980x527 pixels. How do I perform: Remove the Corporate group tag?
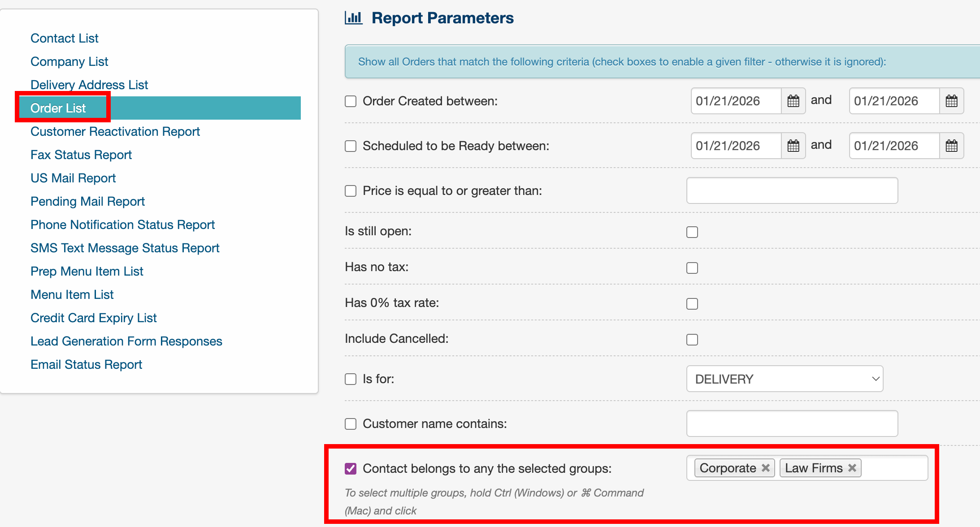766,468
